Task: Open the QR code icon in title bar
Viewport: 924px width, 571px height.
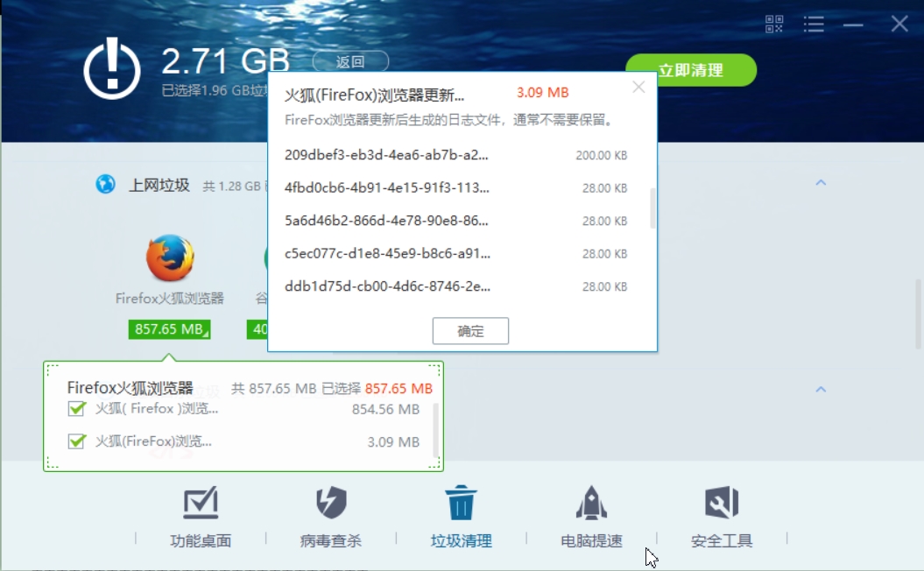Action: (773, 25)
